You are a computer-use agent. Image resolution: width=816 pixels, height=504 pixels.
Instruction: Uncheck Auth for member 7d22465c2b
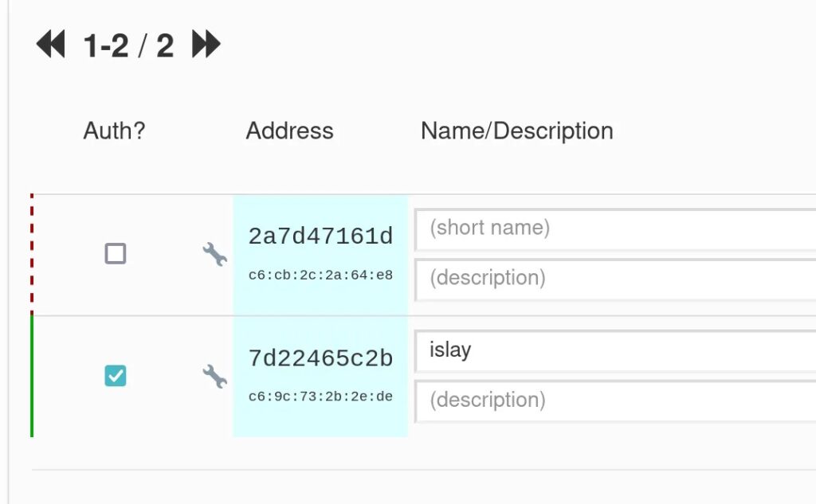[x=116, y=375]
